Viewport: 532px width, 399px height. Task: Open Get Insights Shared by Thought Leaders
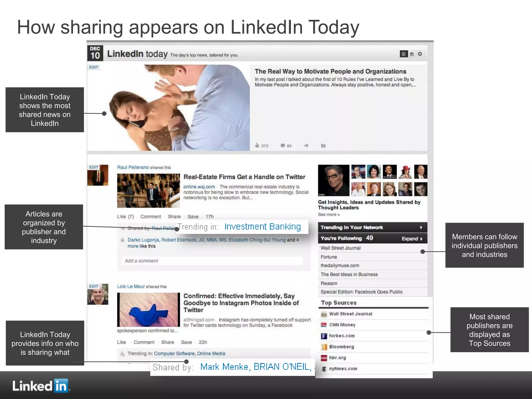click(369, 205)
